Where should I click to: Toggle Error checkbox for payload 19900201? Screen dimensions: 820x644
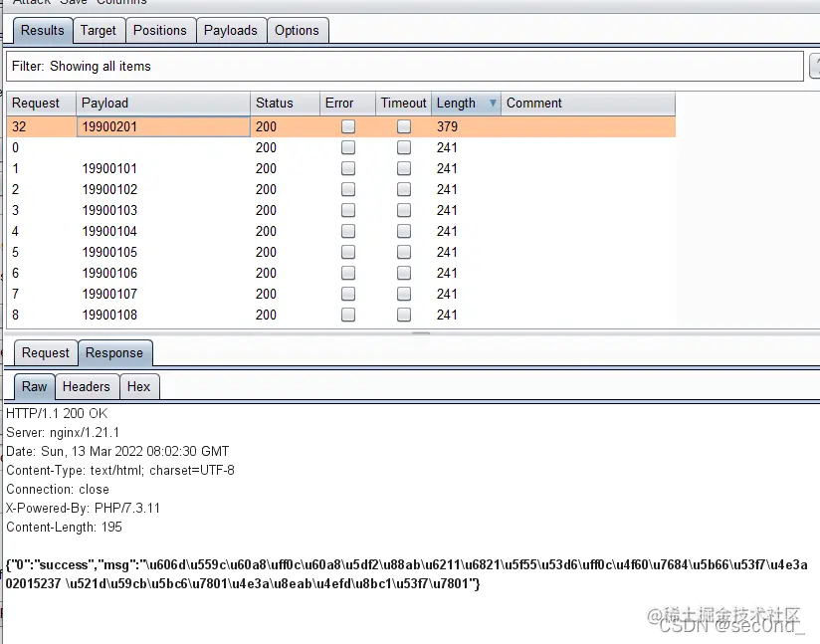coord(348,126)
